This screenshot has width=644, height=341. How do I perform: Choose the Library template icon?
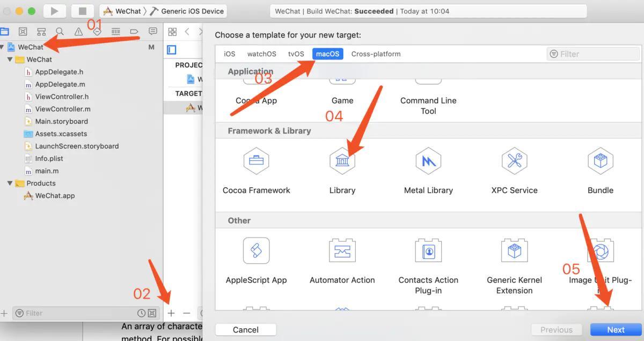click(342, 160)
